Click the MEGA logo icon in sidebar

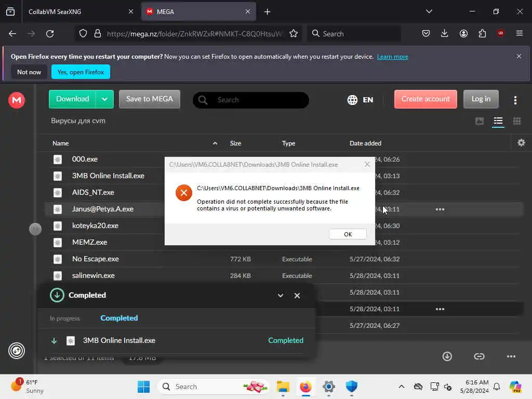(x=17, y=100)
